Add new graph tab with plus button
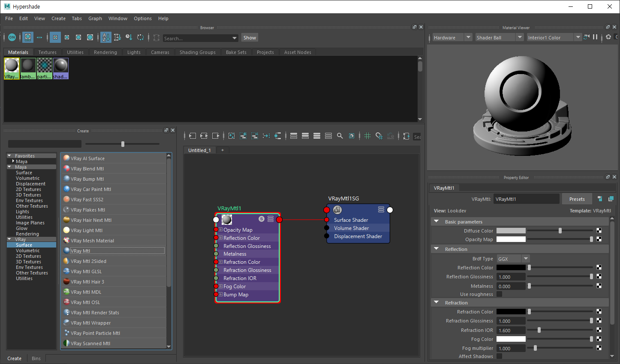Image resolution: width=620 pixels, height=364 pixels. [222, 150]
